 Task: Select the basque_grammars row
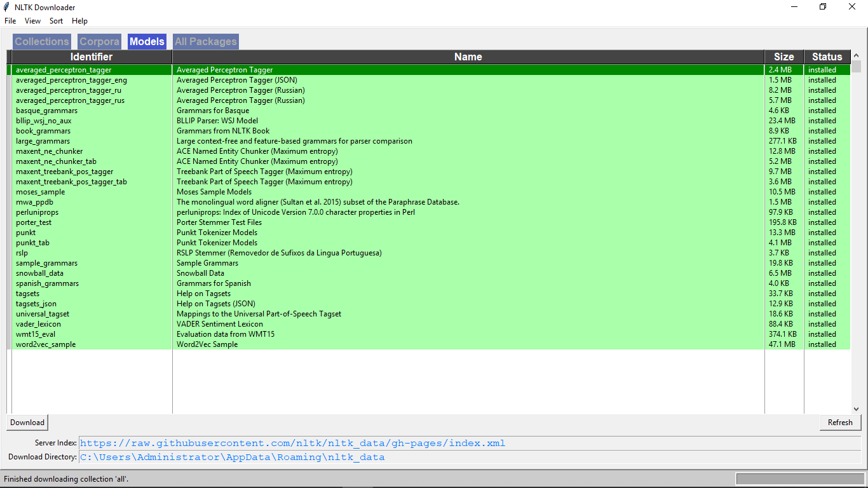tap(431, 111)
